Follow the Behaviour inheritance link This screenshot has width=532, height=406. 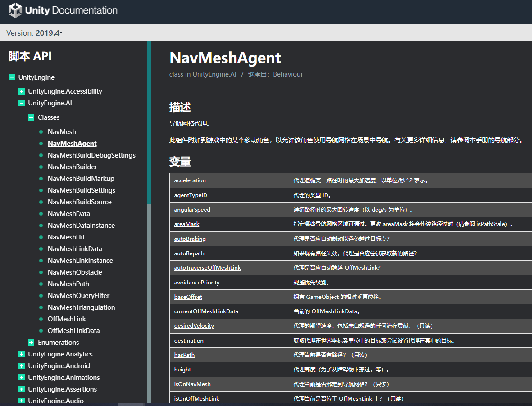pyautogui.click(x=288, y=74)
